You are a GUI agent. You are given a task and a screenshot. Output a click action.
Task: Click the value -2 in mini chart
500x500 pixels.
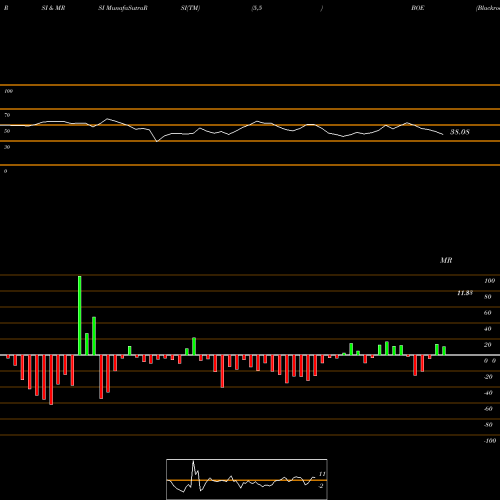tap(321, 486)
